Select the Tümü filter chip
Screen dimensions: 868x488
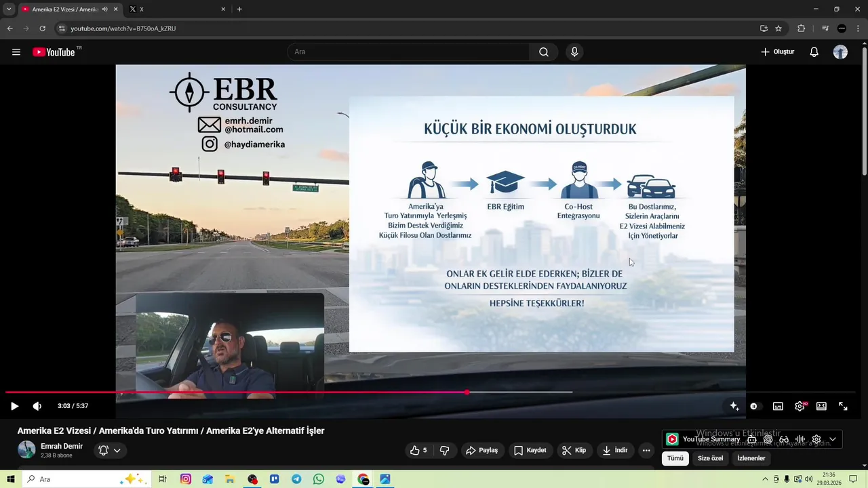pyautogui.click(x=675, y=458)
